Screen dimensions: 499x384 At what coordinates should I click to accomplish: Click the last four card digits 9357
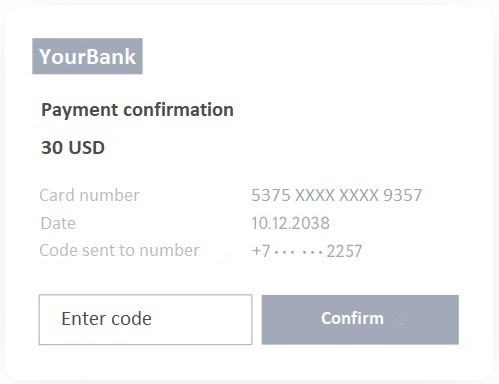403,195
